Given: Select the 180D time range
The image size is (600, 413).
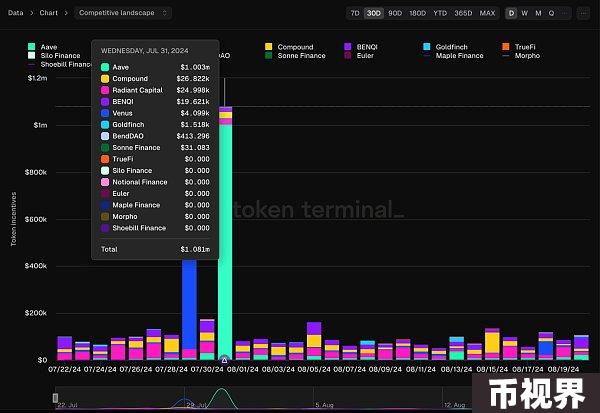Looking at the screenshot, I should pyautogui.click(x=417, y=13).
